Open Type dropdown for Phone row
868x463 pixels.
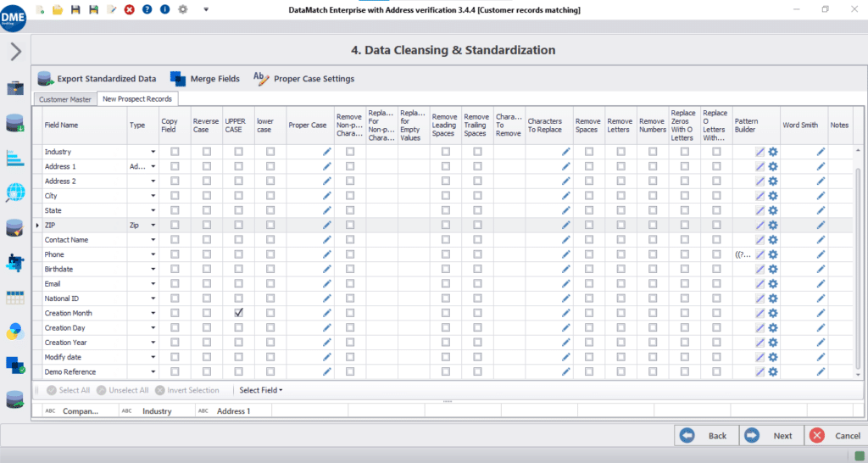pos(153,254)
